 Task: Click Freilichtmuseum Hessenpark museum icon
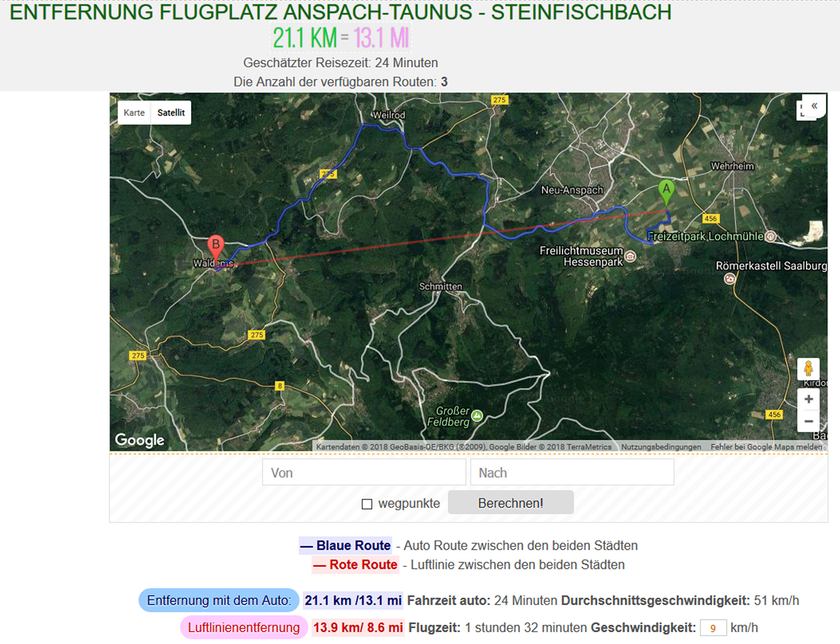[x=631, y=256]
